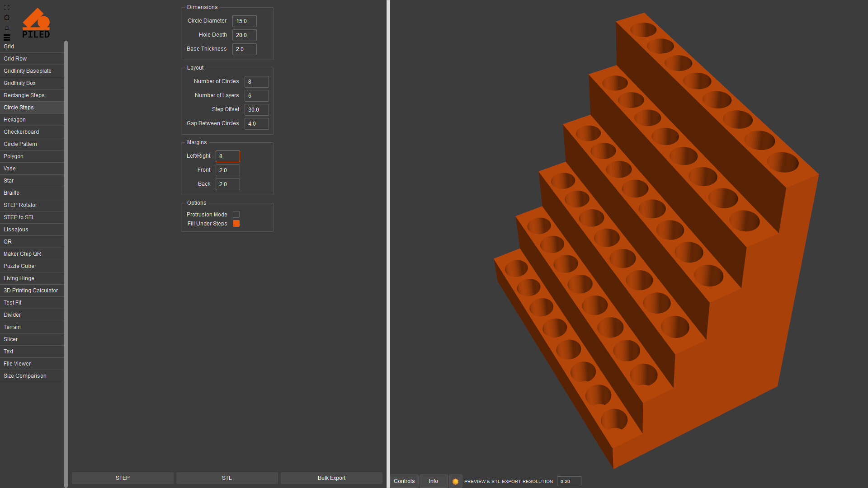Click the small square icon

tap(6, 28)
